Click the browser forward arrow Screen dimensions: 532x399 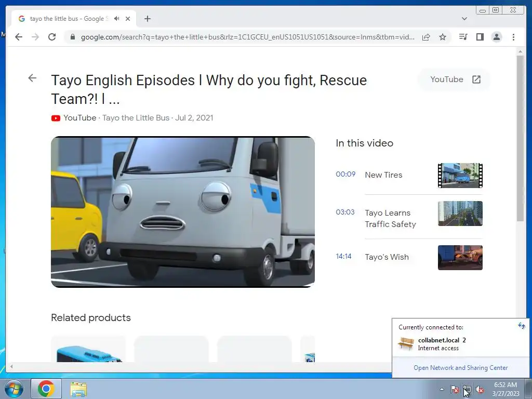35,37
